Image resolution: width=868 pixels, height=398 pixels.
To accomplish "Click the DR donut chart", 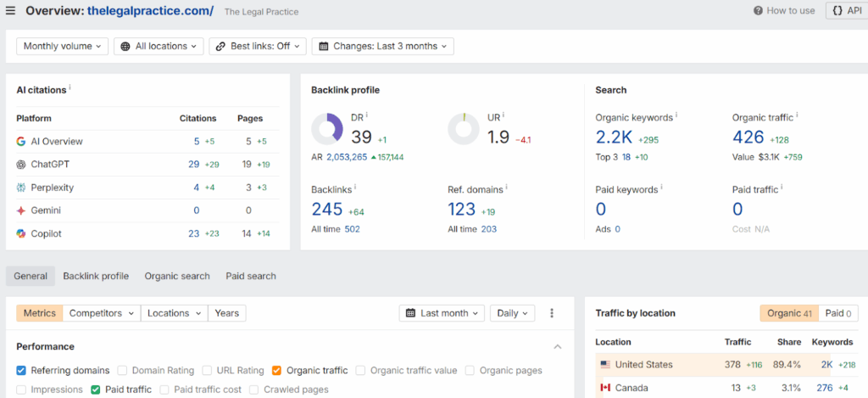I will tap(327, 129).
